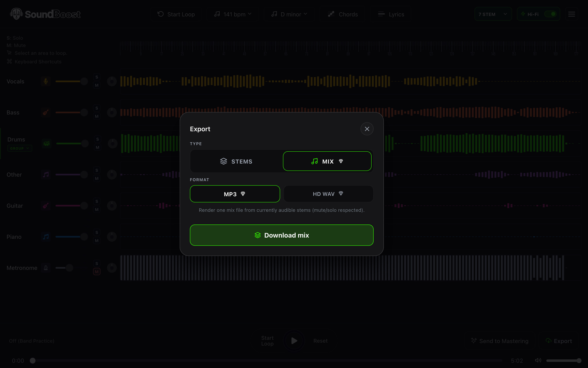Select the STEMS export type
588x368 pixels.
[236, 161]
